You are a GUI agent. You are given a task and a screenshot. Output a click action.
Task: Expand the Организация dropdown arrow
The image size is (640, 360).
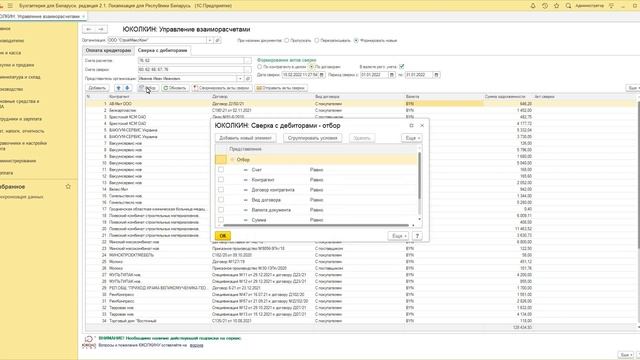click(x=209, y=40)
